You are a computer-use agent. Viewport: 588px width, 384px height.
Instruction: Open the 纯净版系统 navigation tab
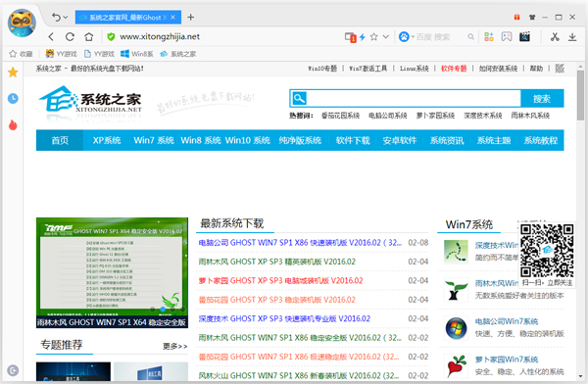tap(300, 140)
